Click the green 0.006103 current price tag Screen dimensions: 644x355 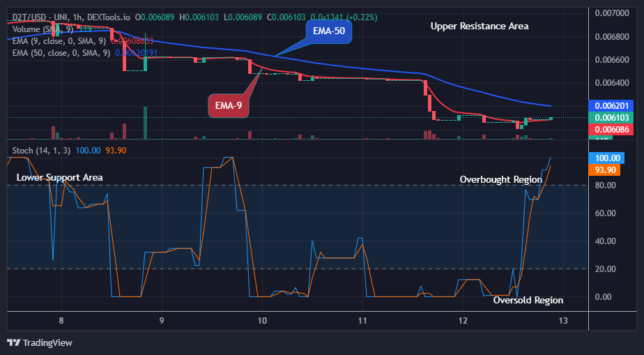tap(611, 117)
